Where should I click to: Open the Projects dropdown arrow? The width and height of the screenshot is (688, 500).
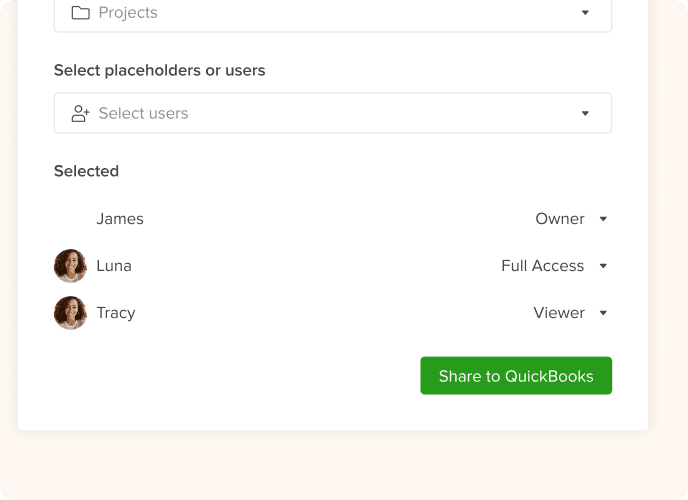(x=585, y=13)
